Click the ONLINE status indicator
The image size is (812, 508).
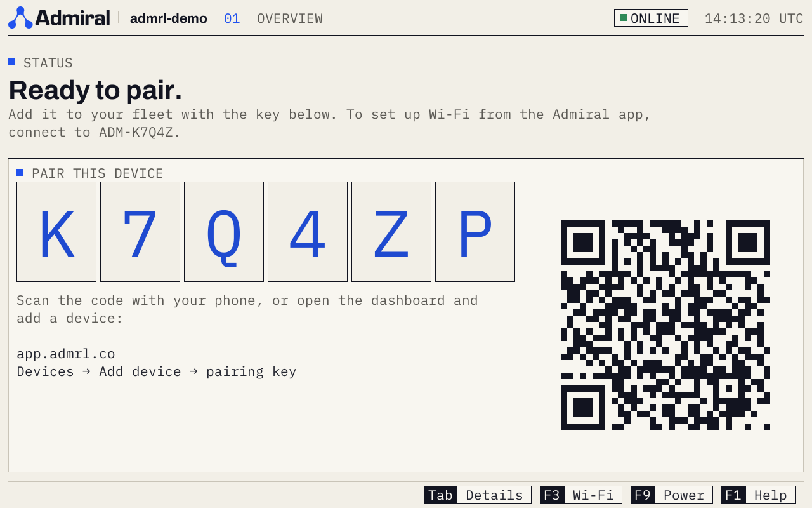(x=651, y=18)
